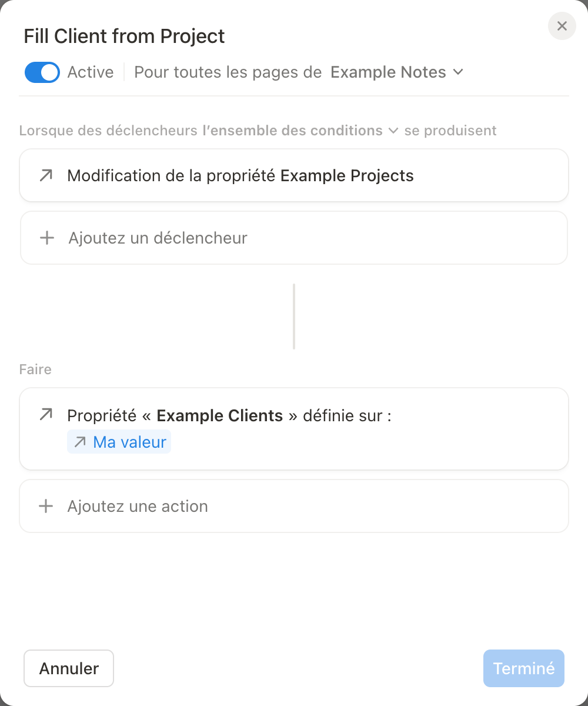Open the Example Notes database dropdown
This screenshot has height=706, width=588.
[x=389, y=72]
